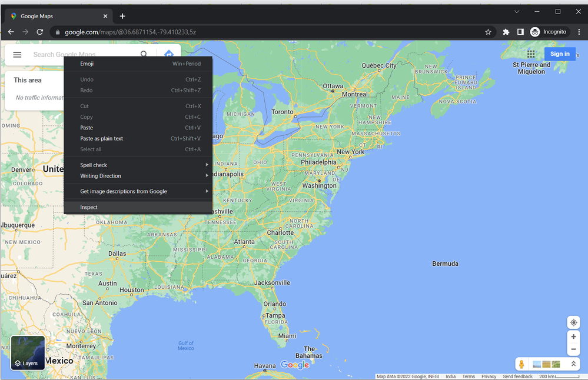Toggle the browser side panel
Screen dimensions: 588x380
click(x=520, y=32)
